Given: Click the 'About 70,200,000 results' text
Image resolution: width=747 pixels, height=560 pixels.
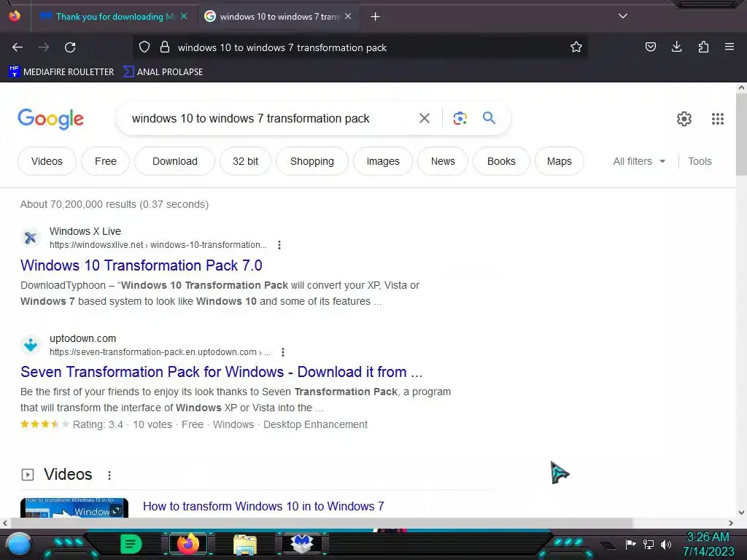Looking at the screenshot, I should 115,204.
